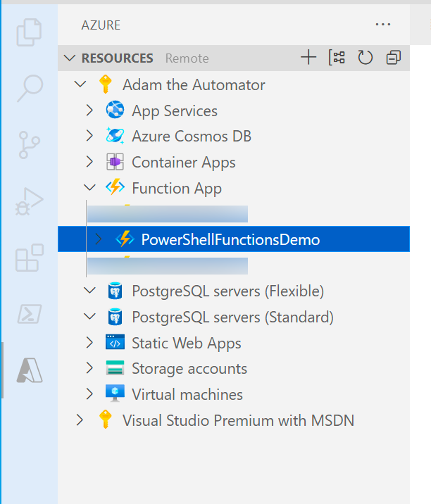Viewport: 431px width, 504px height.
Task: Collapse PostgreSQL servers (Flexible) node
Action: (89, 291)
